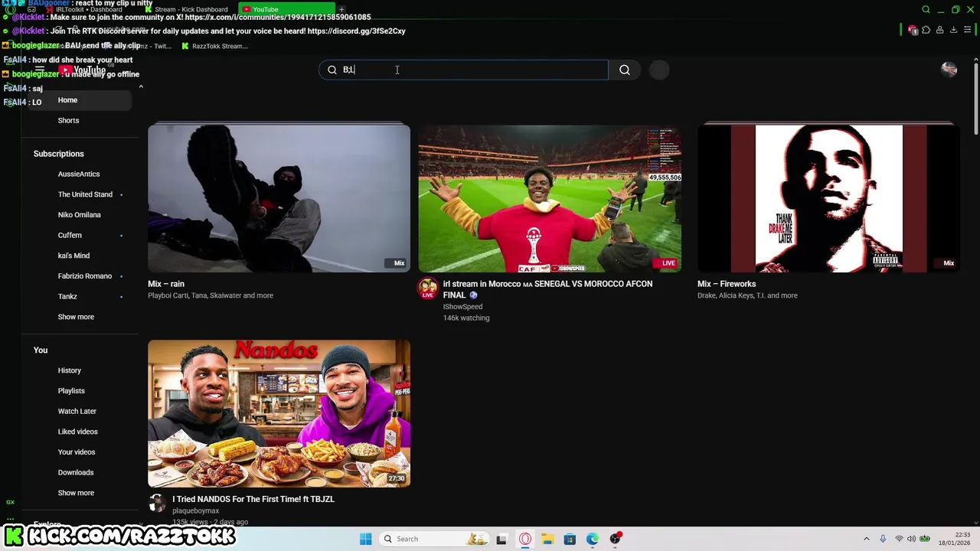
Task: Open 'I Tried NANDOS For The First Time' title
Action: [253, 499]
